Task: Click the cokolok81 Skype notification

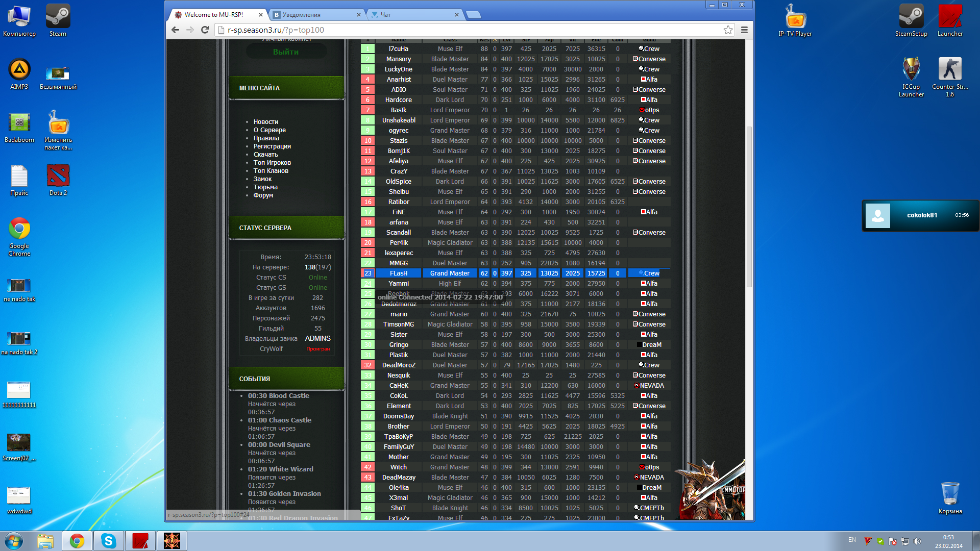Action: [x=920, y=216]
